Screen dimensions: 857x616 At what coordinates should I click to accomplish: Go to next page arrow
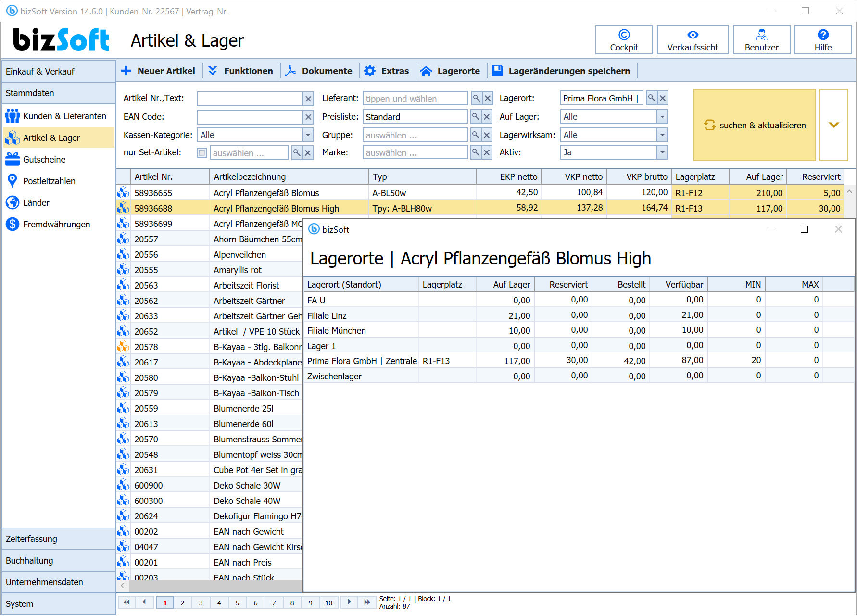click(349, 602)
